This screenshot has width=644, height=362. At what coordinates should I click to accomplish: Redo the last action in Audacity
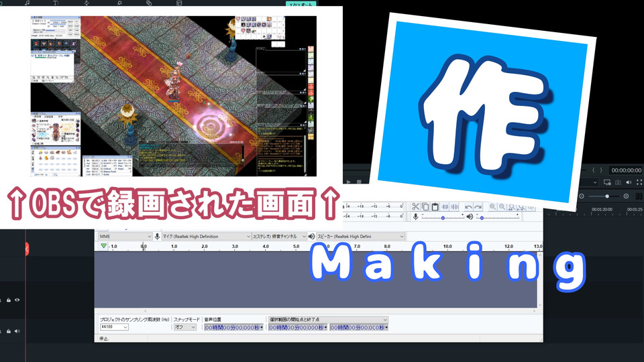(x=478, y=207)
